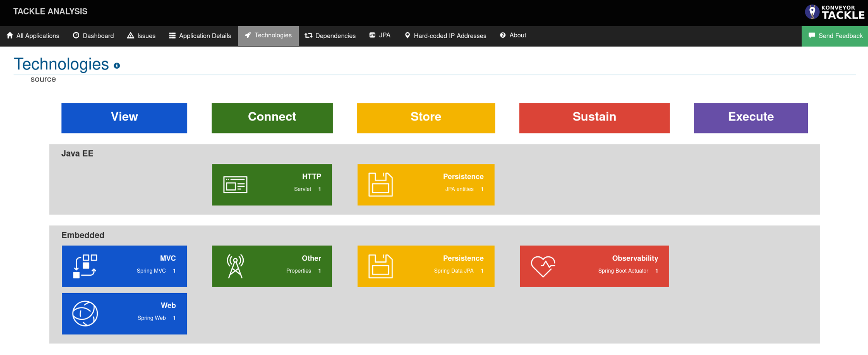Viewport: 868px width, 355px height.
Task: Click the antenna icon in Properties card
Action: point(235,266)
